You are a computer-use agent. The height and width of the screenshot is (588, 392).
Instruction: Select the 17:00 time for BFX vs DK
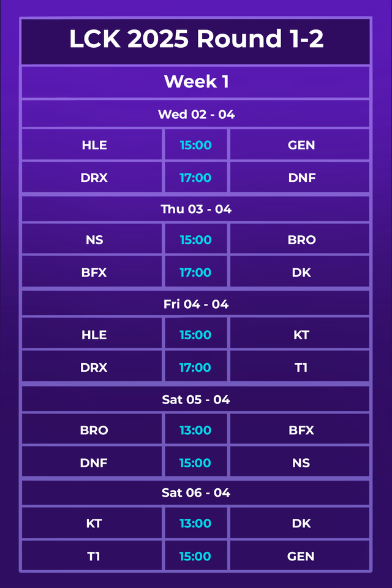click(195, 273)
